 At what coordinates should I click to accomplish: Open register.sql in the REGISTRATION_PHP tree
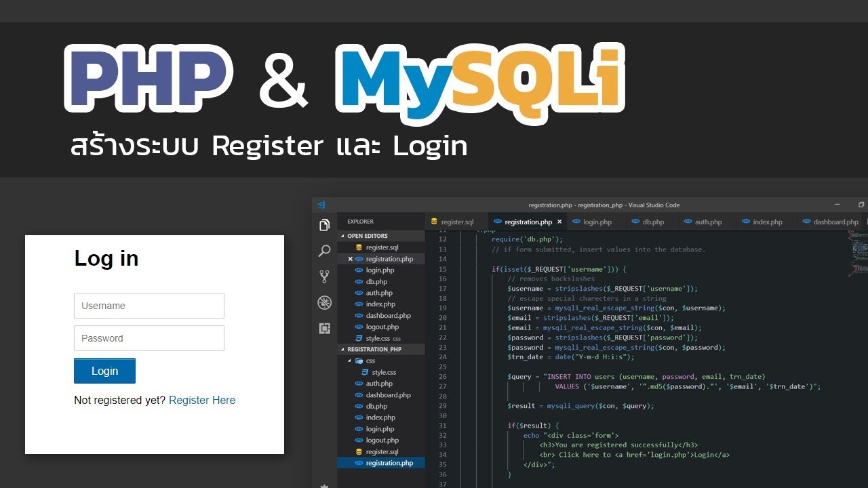click(382, 451)
